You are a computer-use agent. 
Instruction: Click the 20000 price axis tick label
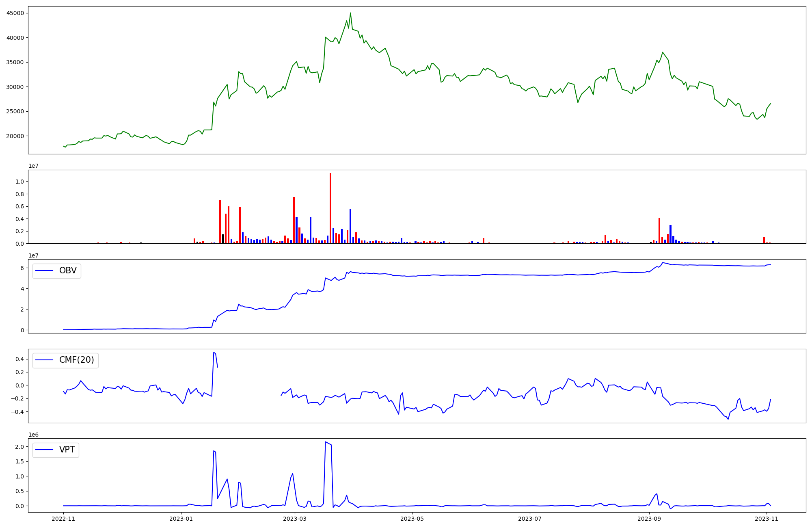pyautogui.click(x=15, y=136)
